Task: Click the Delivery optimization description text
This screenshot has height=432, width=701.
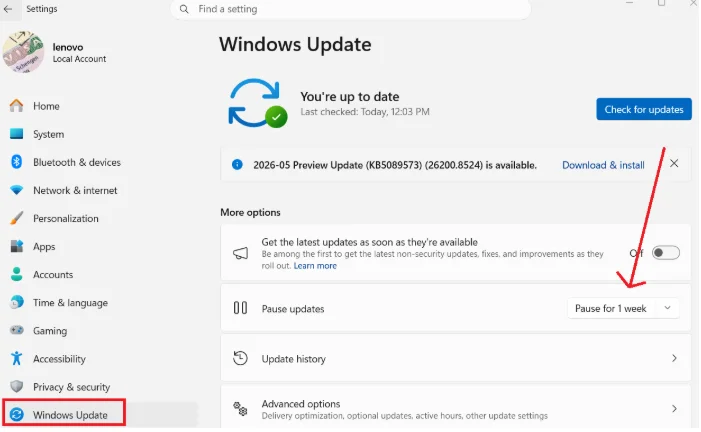Action: 405,416
